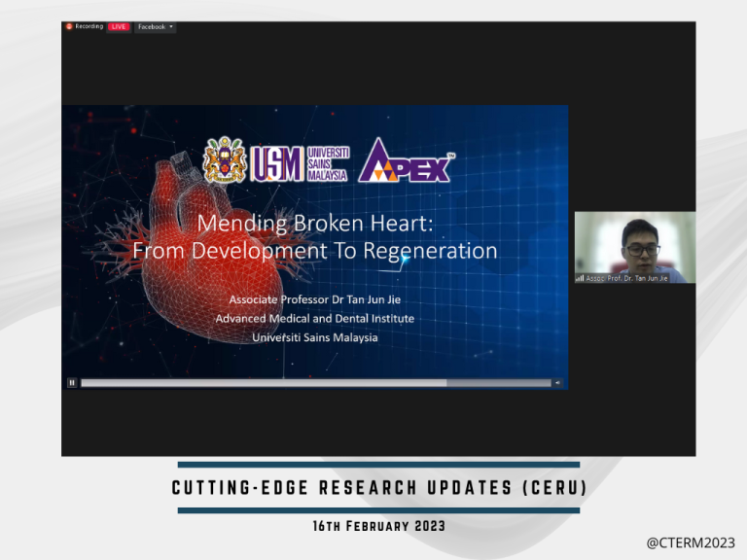Screen dimensions: 747x560
Task: Click the Cutting-Edge Research Updates (CERU) heading
Action: (379, 488)
